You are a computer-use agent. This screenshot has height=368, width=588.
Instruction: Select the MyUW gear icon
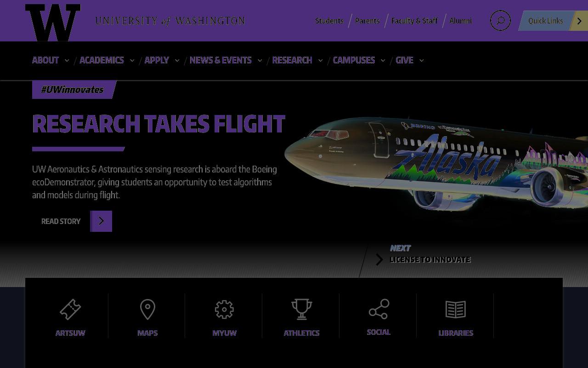pyautogui.click(x=224, y=310)
